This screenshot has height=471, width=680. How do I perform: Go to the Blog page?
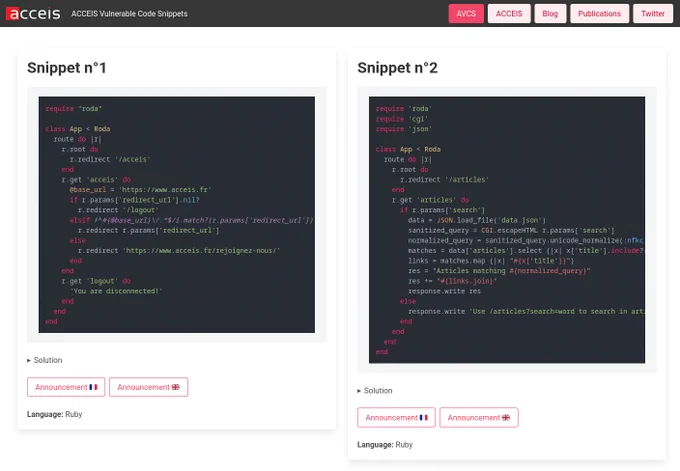point(550,13)
